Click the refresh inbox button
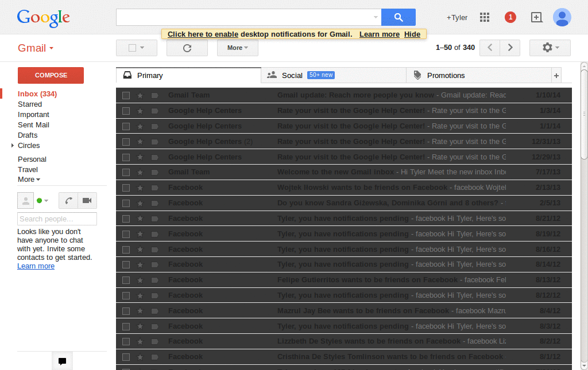 pos(187,48)
